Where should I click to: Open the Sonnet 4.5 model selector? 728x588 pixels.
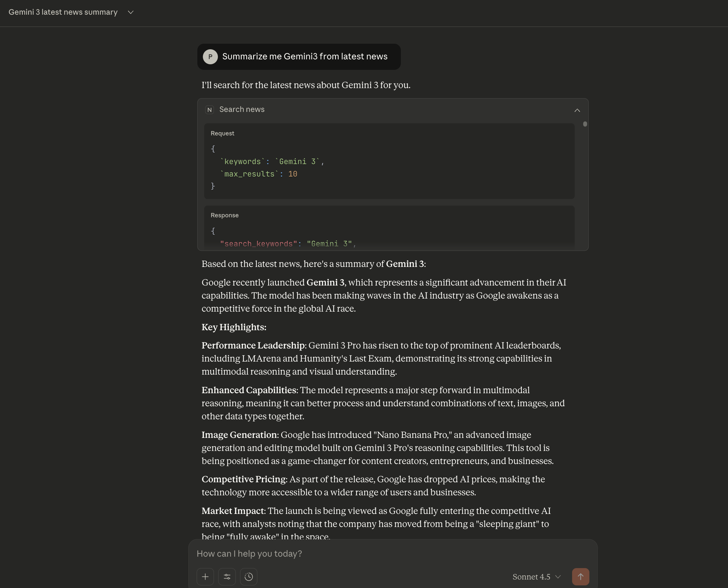click(536, 577)
